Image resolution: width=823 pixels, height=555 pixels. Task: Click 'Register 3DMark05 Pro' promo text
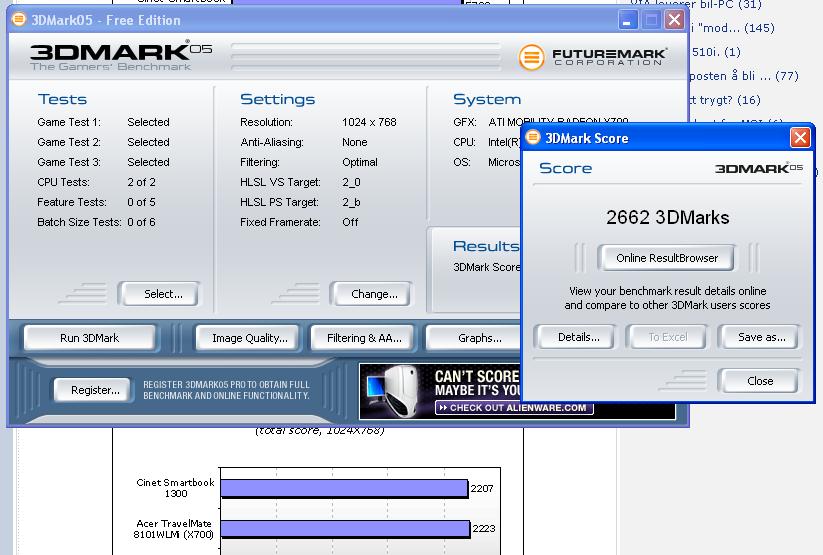tap(226, 390)
